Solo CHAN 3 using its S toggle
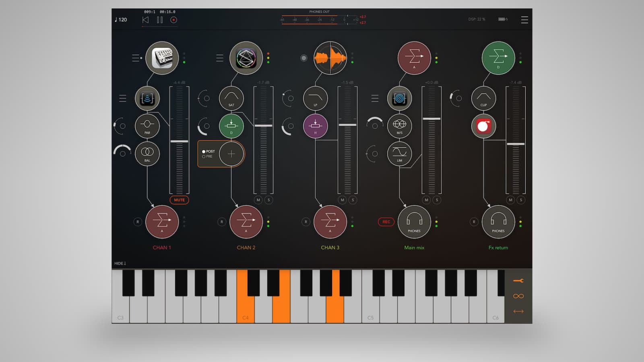The image size is (644, 362). [x=352, y=200]
